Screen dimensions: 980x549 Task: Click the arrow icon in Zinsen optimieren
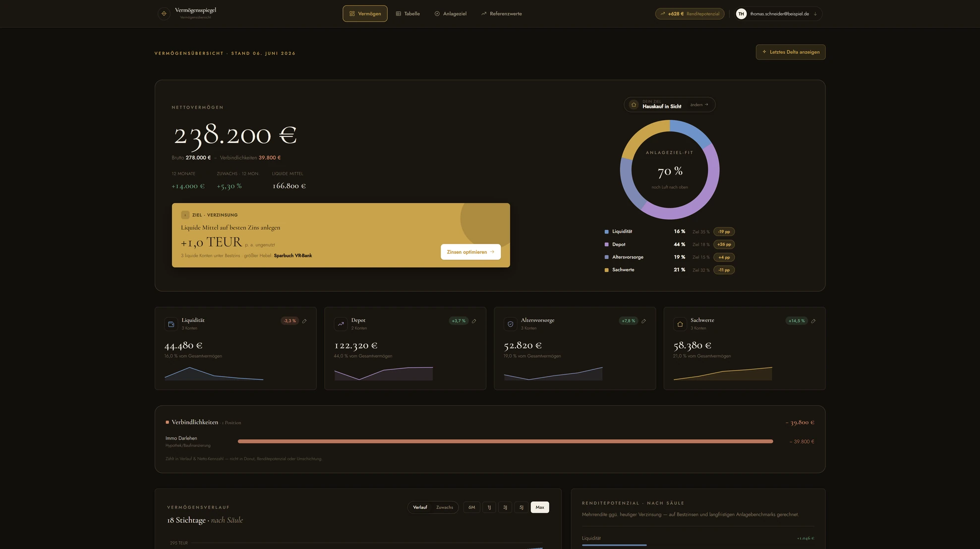tap(492, 252)
